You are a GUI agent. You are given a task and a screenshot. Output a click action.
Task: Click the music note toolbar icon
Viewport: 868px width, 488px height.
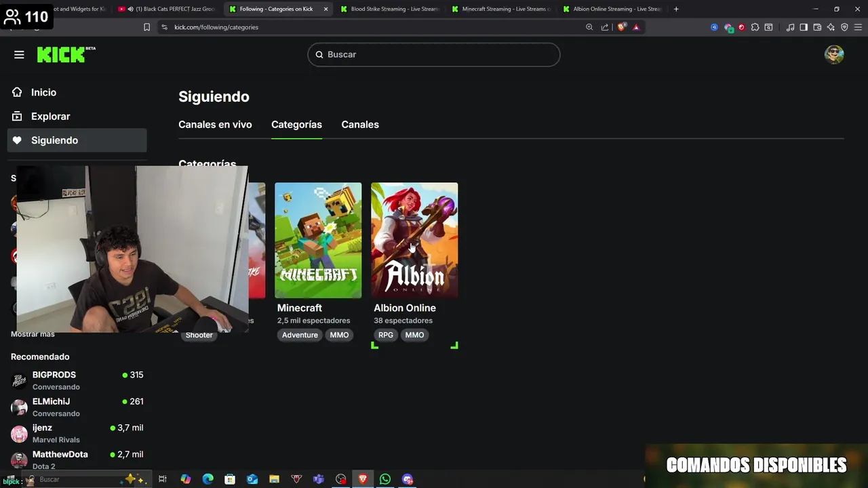(790, 27)
